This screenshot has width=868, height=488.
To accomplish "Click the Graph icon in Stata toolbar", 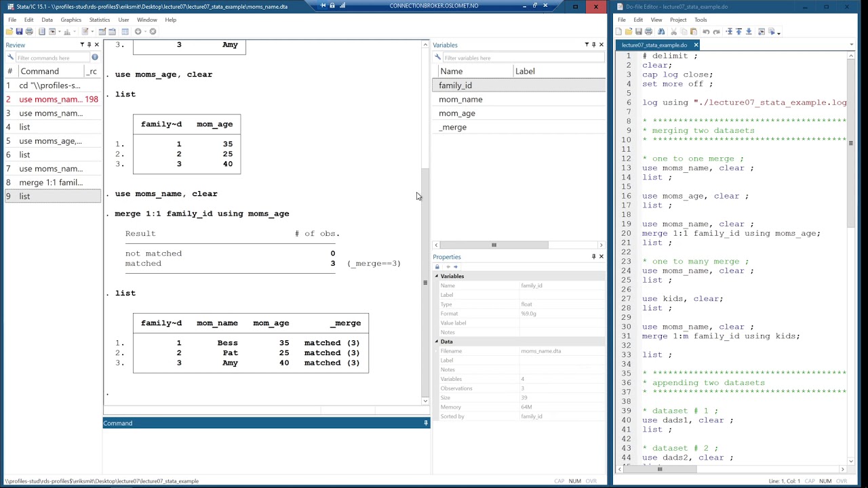I will point(67,31).
